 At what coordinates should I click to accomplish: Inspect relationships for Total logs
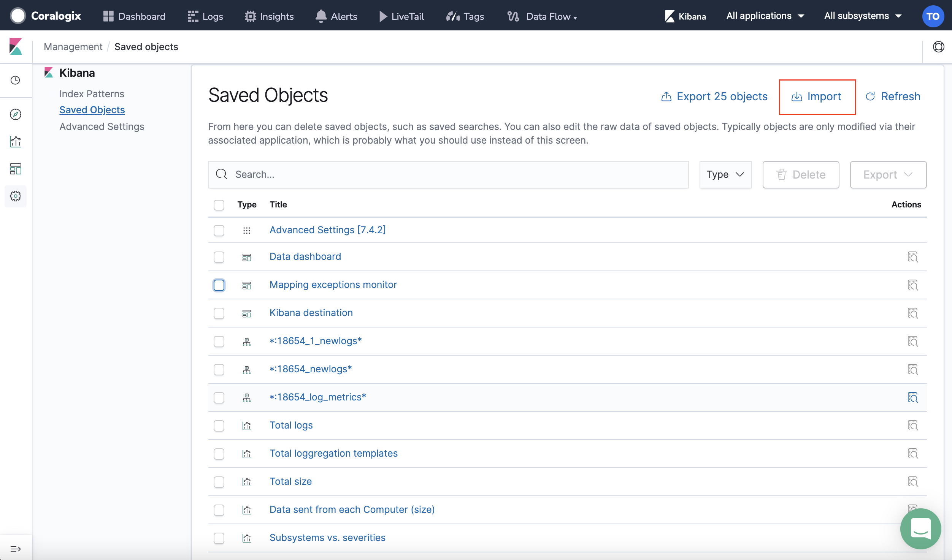[x=913, y=426]
